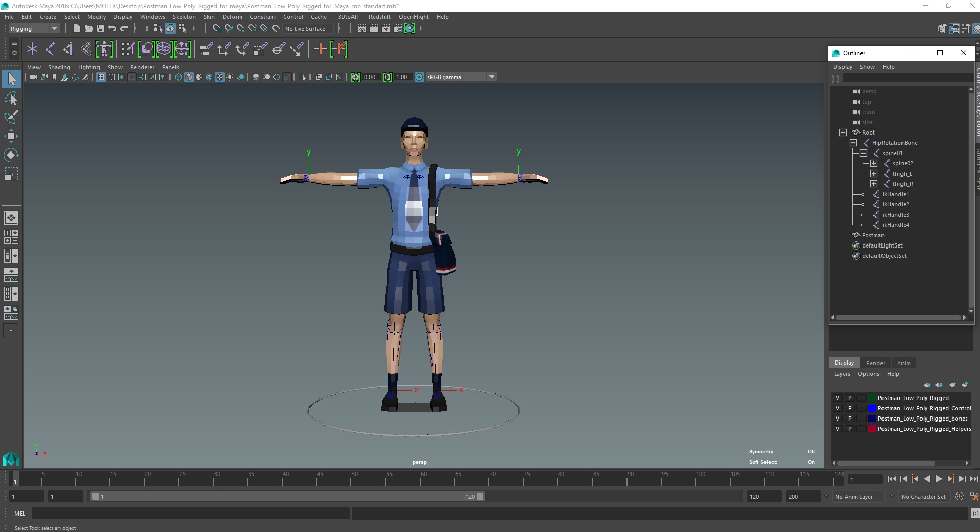Click the HumanIK character shelf icon

coord(104,49)
